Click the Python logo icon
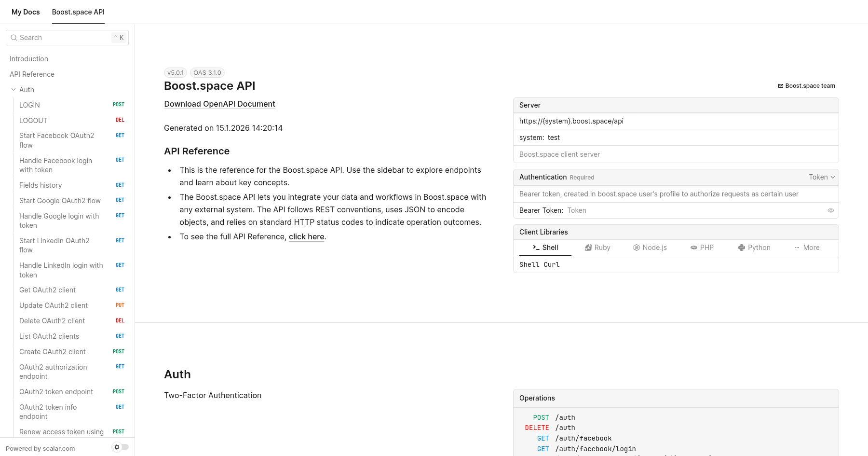Image resolution: width=868 pixels, height=456 pixels. [x=742, y=248]
